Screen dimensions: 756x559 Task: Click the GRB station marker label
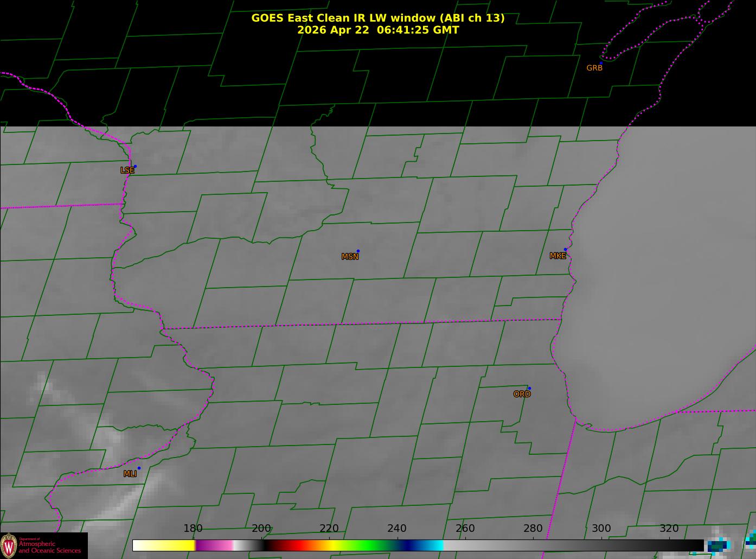click(594, 68)
